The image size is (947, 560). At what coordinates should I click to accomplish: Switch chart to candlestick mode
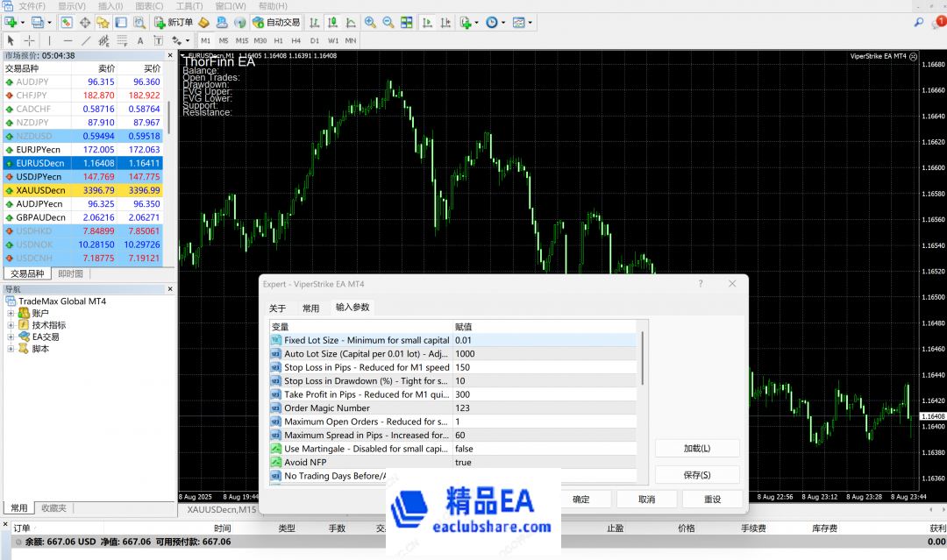[333, 22]
